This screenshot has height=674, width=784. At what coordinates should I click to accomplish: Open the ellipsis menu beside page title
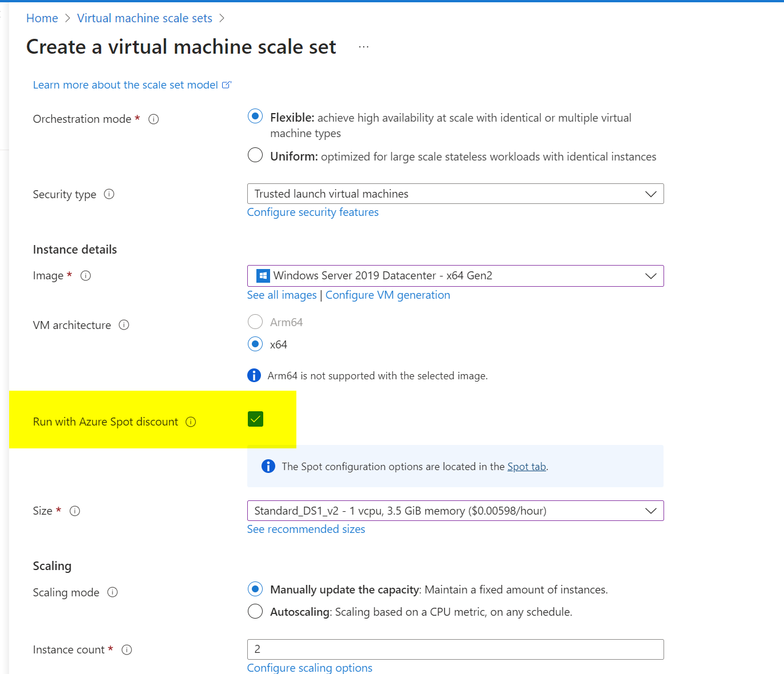(364, 47)
